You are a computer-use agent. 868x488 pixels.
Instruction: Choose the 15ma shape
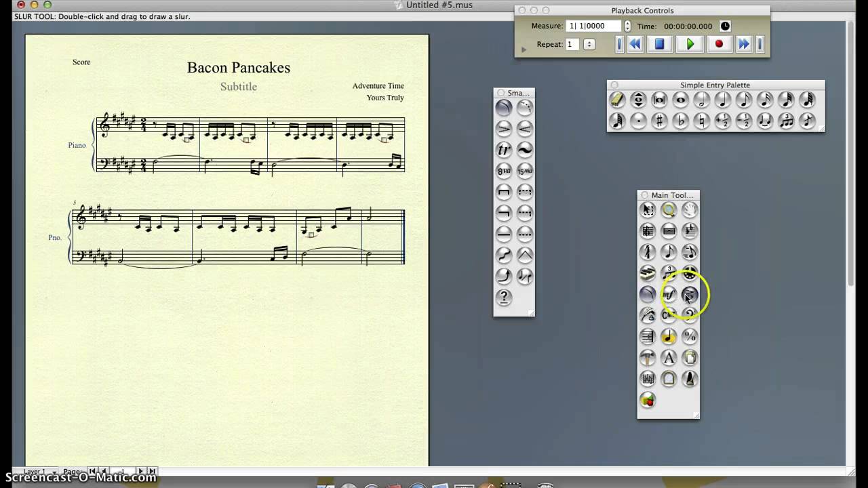(525, 170)
